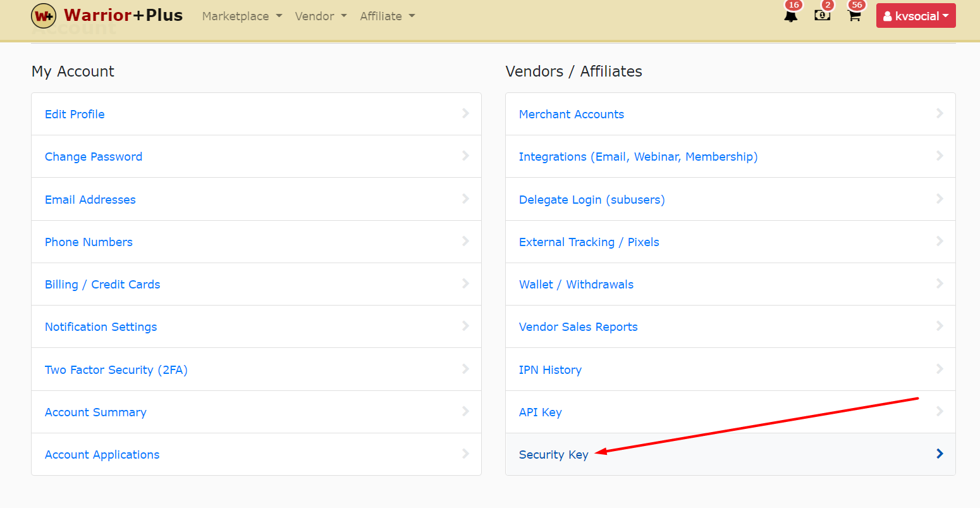980x508 pixels.
Task: Click the Warrior+Plus W+ logo icon
Action: 44,16
